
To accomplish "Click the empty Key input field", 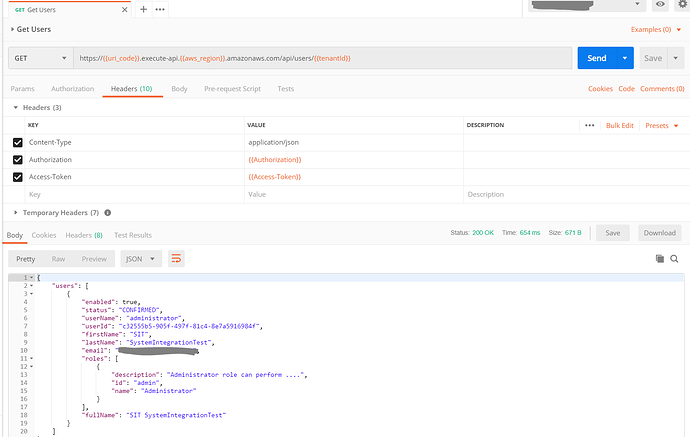I will [x=135, y=194].
